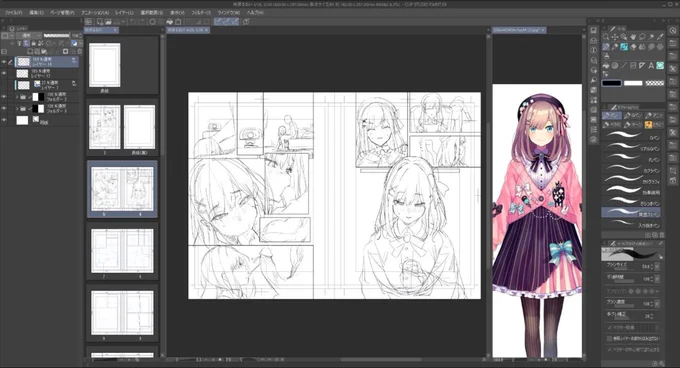Select the cyan Balloon tool icon

(x=660, y=65)
